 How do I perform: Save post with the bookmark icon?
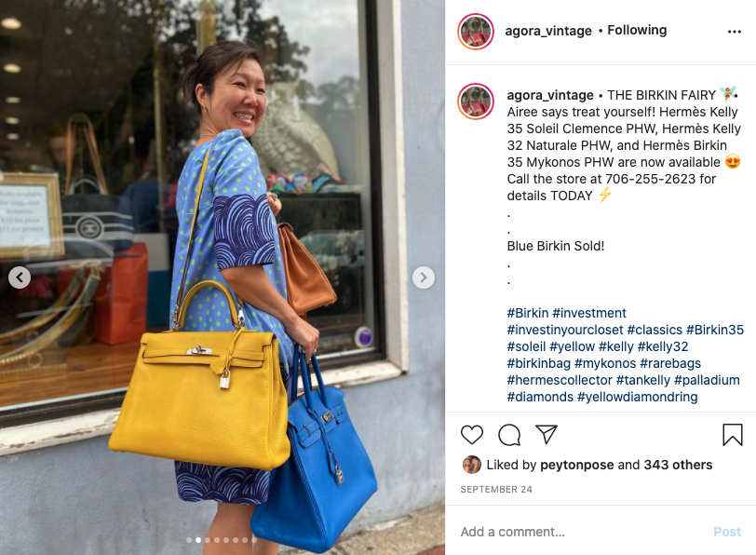pos(733,435)
